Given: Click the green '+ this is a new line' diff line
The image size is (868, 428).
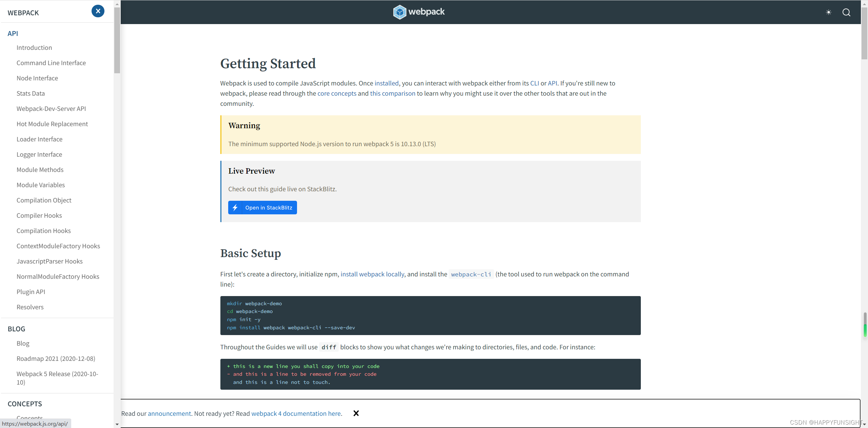Looking at the screenshot, I should (x=303, y=366).
